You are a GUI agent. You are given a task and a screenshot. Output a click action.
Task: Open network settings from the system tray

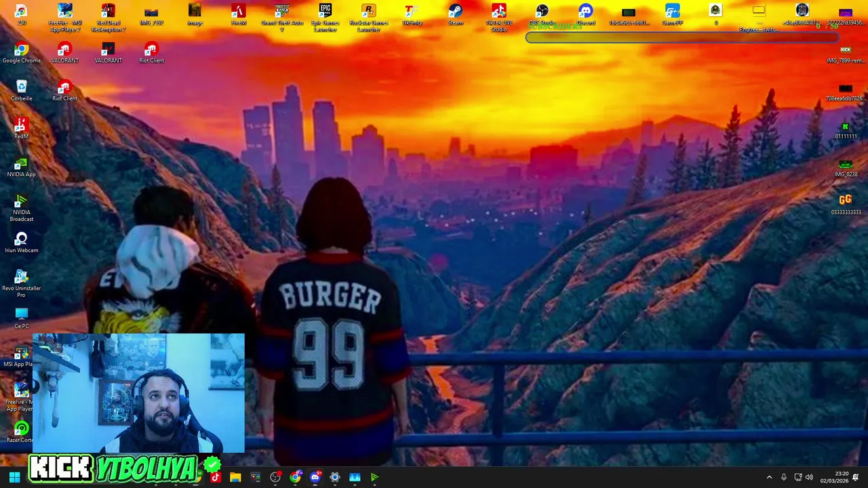(798, 477)
